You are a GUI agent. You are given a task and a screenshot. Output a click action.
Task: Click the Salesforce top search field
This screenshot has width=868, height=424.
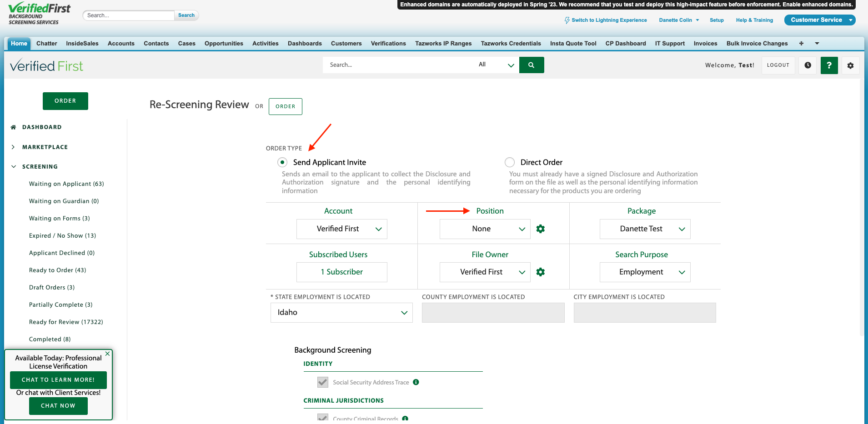point(129,15)
